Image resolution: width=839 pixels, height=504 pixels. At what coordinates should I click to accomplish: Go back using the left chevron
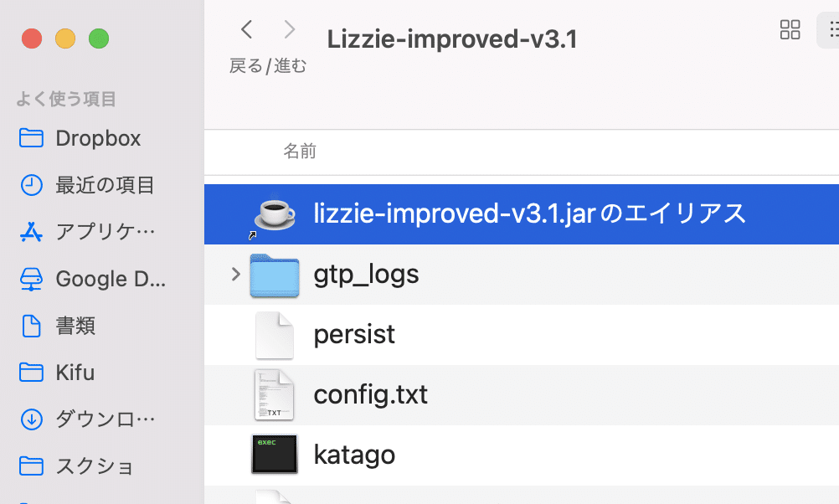coord(247,29)
